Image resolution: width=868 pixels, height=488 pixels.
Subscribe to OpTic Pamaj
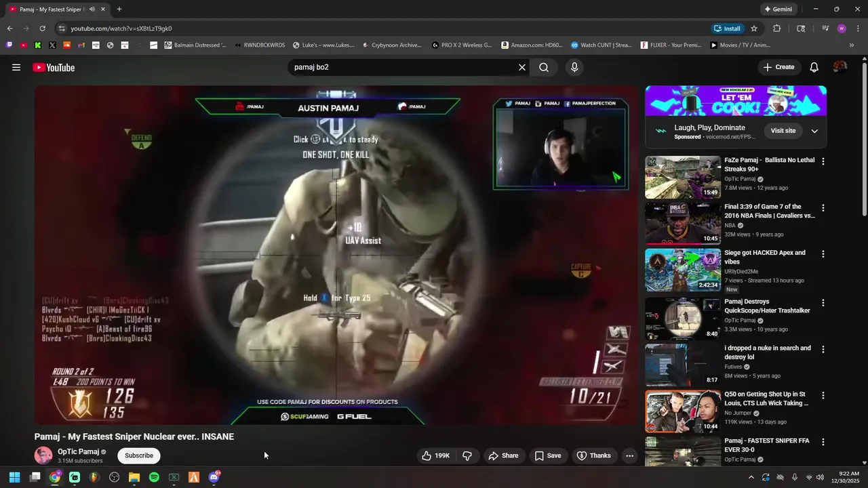[x=139, y=455]
